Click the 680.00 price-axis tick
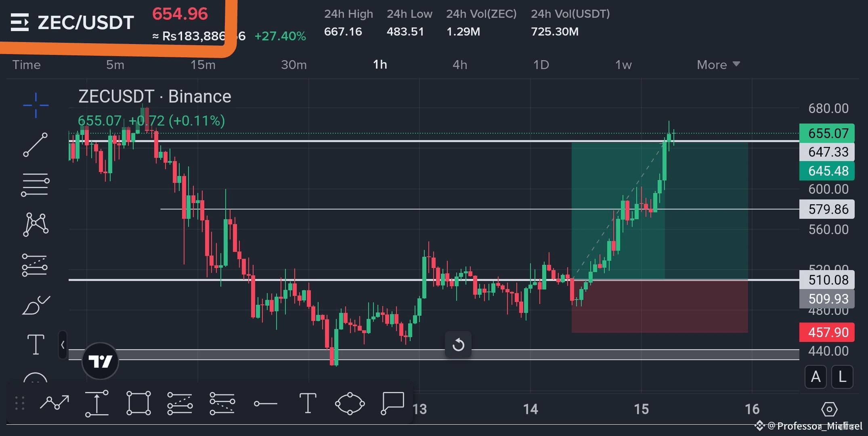 [828, 108]
